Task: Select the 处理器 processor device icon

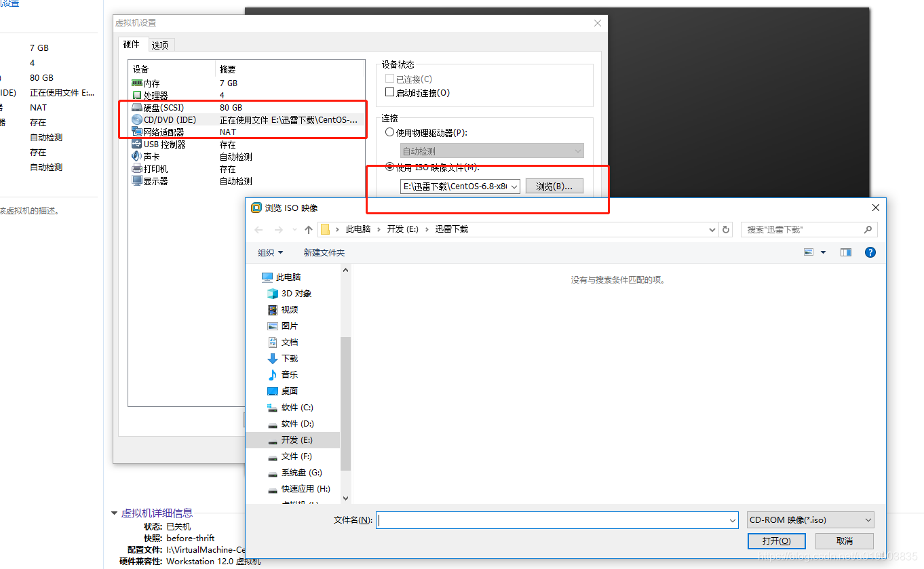Action: (x=137, y=96)
